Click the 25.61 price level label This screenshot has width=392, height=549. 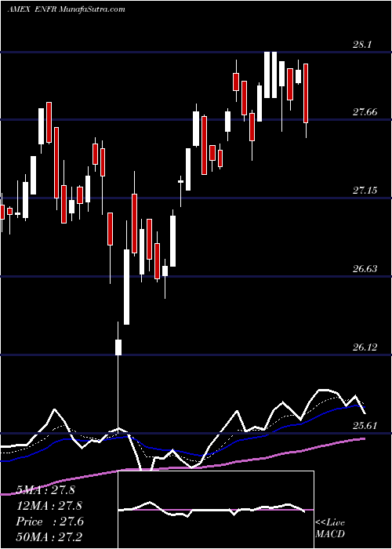coord(365,426)
